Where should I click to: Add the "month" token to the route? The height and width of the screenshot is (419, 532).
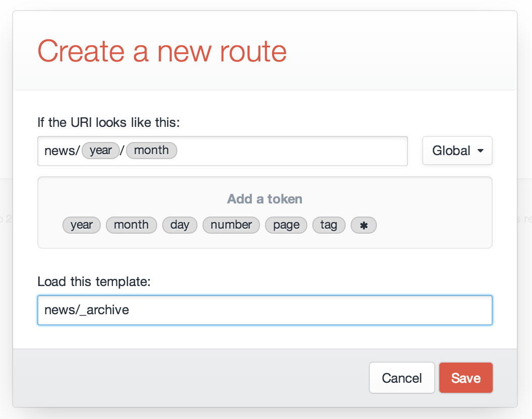coord(131,225)
